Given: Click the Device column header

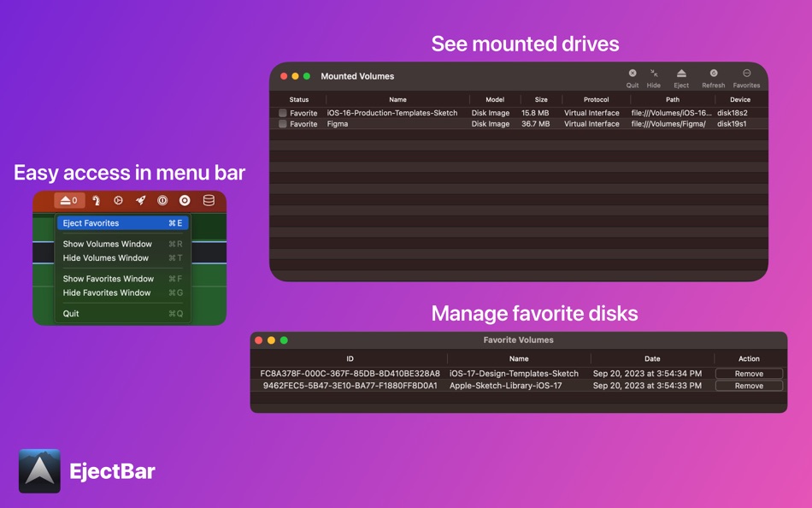Looking at the screenshot, I should pyautogui.click(x=740, y=99).
